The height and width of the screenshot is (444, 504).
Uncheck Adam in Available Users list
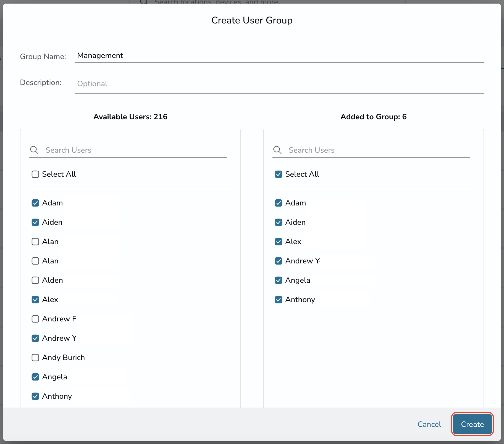(35, 203)
